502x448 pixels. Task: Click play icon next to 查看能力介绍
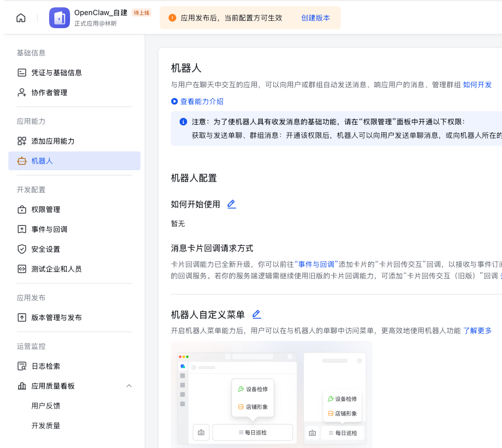pyautogui.click(x=174, y=101)
